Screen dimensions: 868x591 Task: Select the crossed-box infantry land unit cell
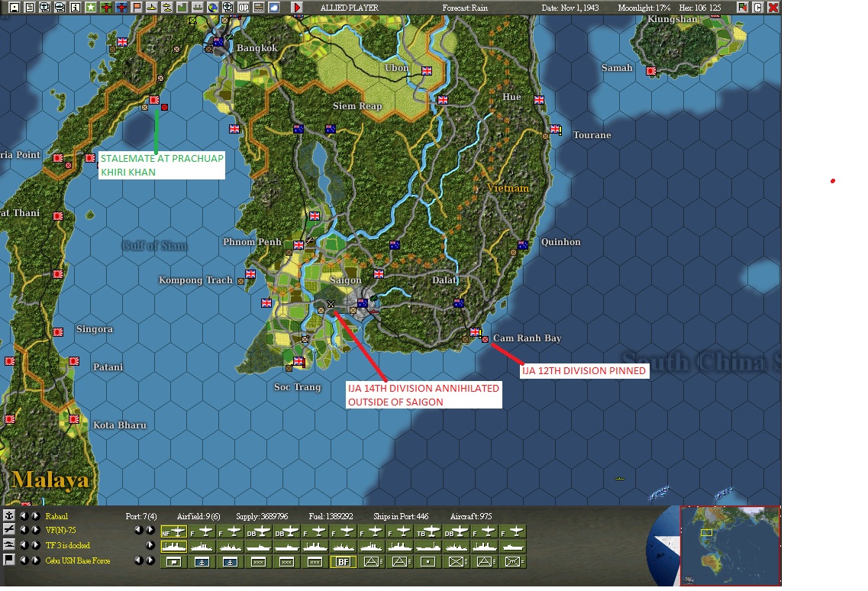point(457,562)
